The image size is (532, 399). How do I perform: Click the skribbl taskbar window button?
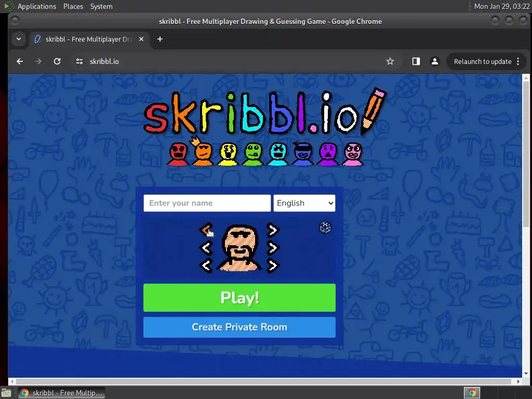click(x=61, y=393)
